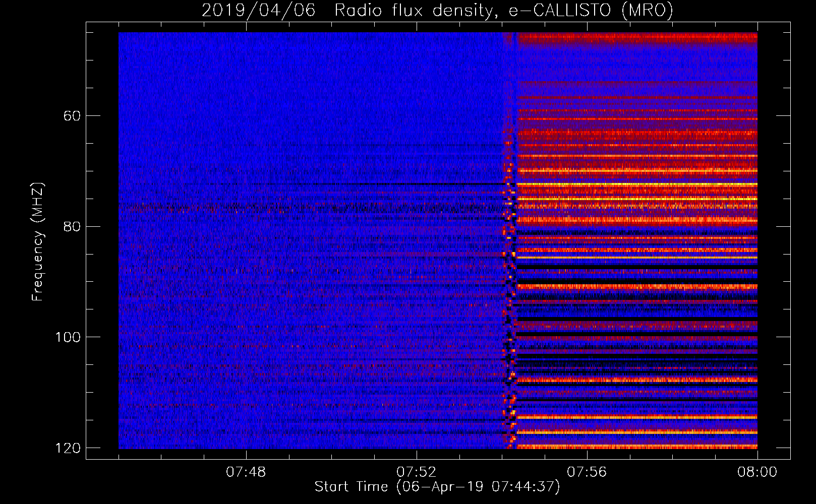Viewport: 816px width, 504px height.
Task: Click the plot title '2019/04/06 Radio flux density, e-CALLISTO (MRO)'
Action: pos(437,10)
